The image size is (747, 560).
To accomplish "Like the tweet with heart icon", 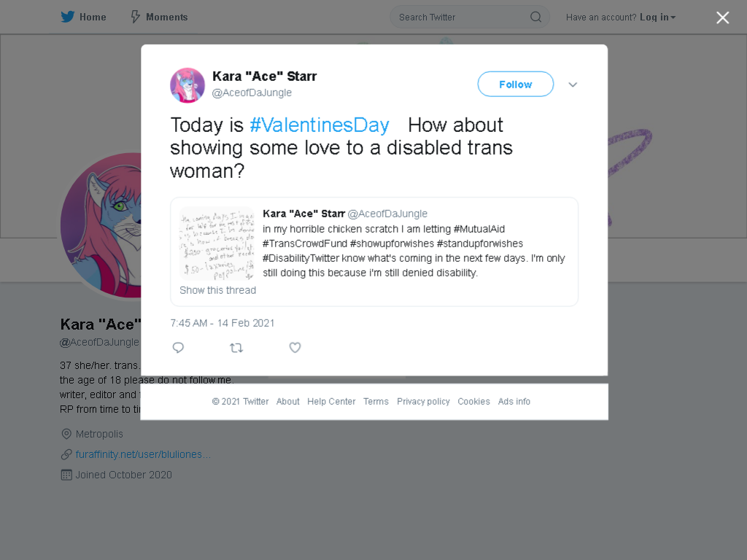I will (295, 348).
